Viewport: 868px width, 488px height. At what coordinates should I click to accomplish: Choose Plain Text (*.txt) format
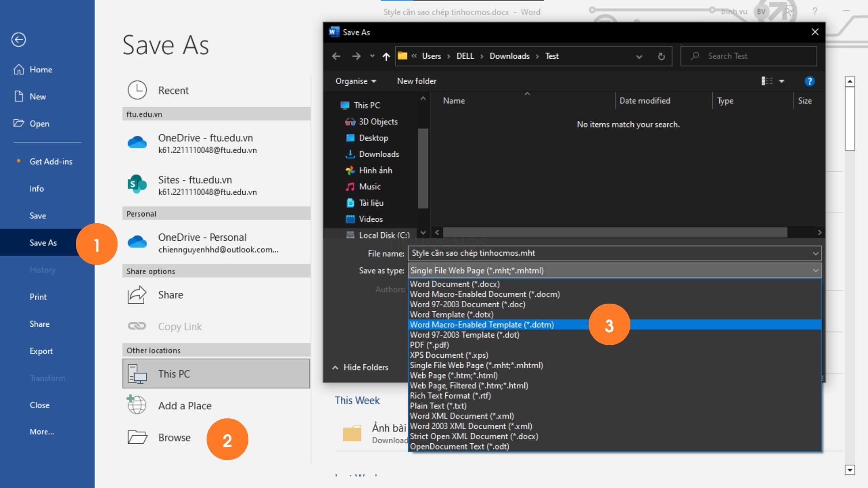point(615,406)
